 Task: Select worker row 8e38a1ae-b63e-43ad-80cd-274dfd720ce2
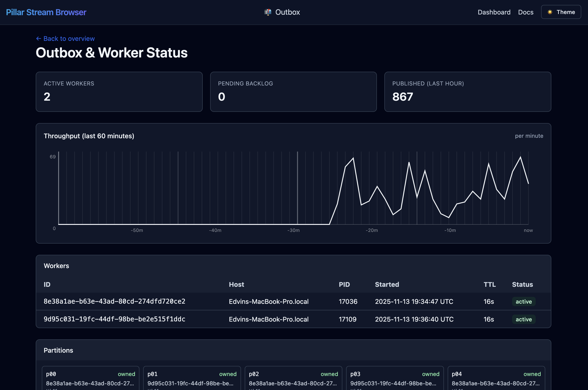(114, 301)
